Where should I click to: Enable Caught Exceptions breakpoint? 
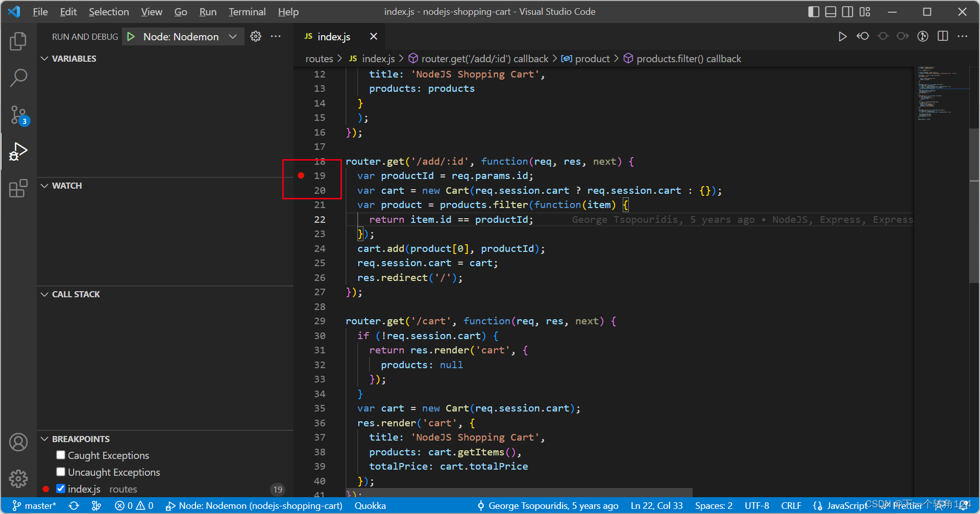point(61,455)
